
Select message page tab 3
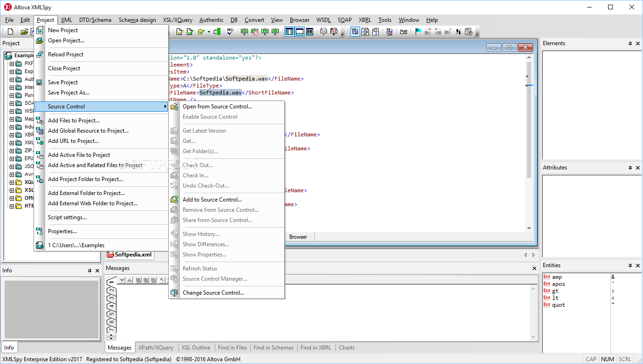[111, 298]
